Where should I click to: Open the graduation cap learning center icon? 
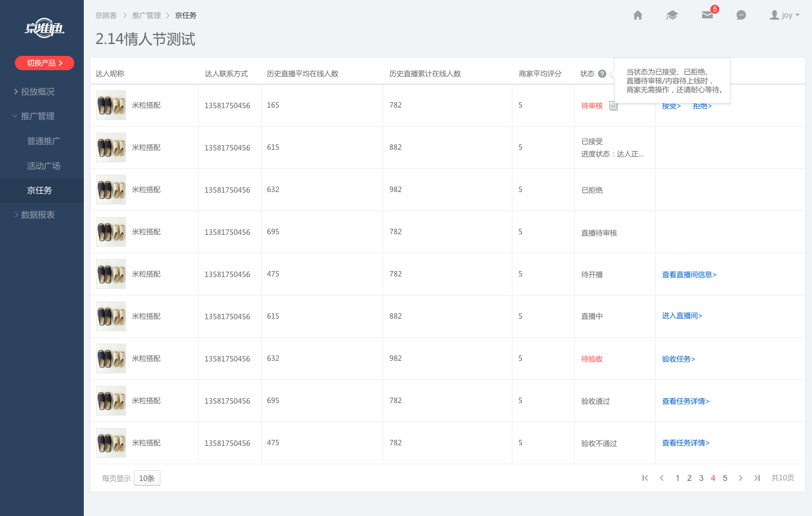(672, 15)
